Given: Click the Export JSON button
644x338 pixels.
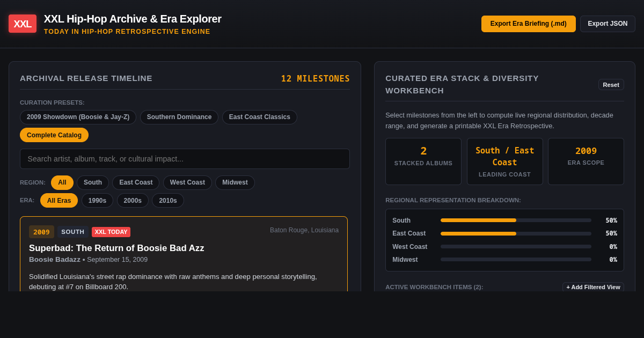Looking at the screenshot, I should 608,24.
